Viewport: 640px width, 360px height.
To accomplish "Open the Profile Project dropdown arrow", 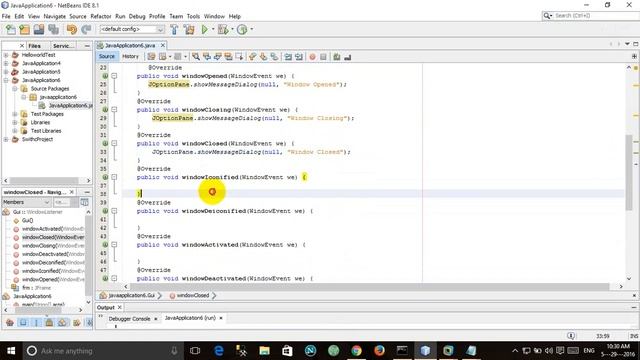I will pos(251,29).
